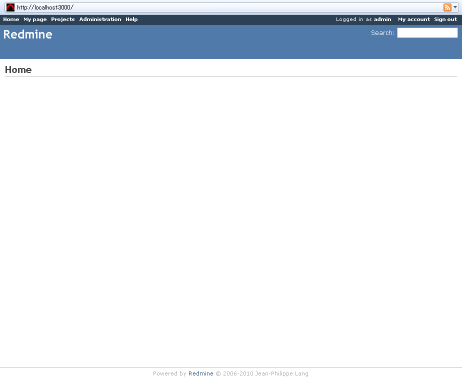Image resolution: width=462 pixels, height=379 pixels.
Task: Open the dropdown arrow next to RSS icon
Action: click(x=455, y=7)
